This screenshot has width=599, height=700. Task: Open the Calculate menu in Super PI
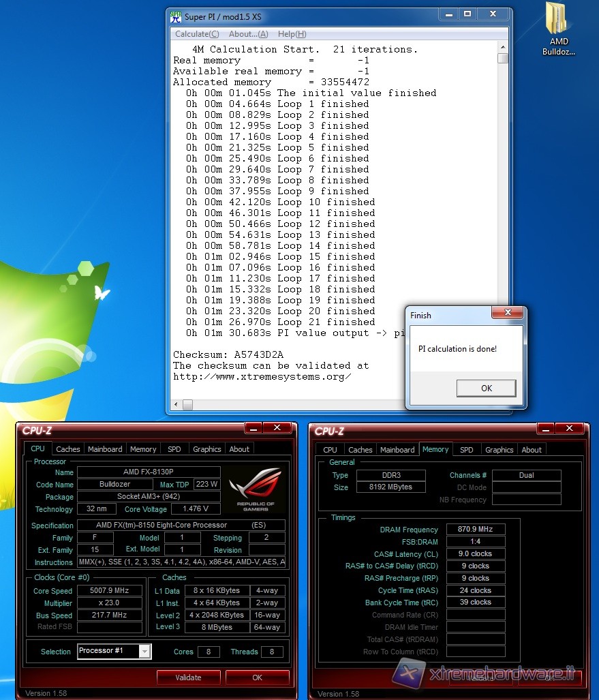click(x=197, y=34)
